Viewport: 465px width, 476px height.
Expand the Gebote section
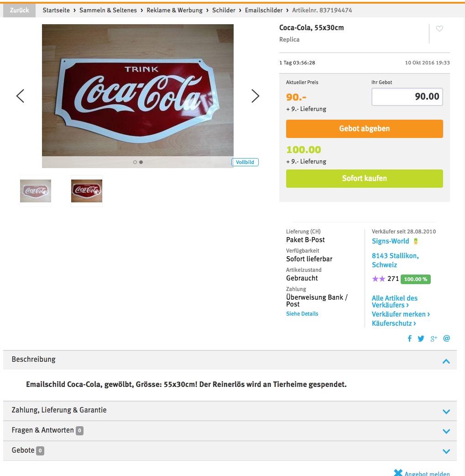point(446,451)
